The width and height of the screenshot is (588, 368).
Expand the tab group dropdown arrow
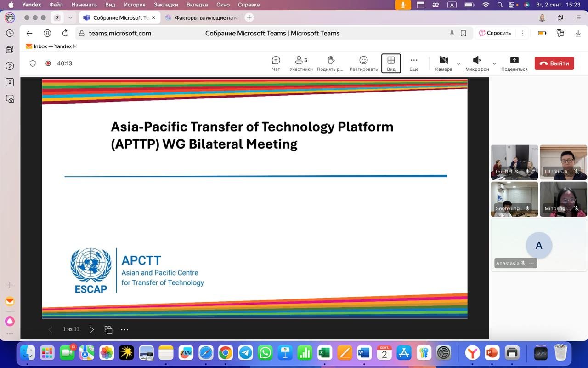tap(70, 17)
